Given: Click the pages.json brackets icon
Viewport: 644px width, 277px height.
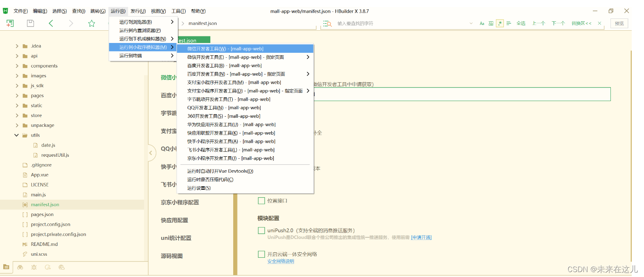Looking at the screenshot, I should click(25, 215).
